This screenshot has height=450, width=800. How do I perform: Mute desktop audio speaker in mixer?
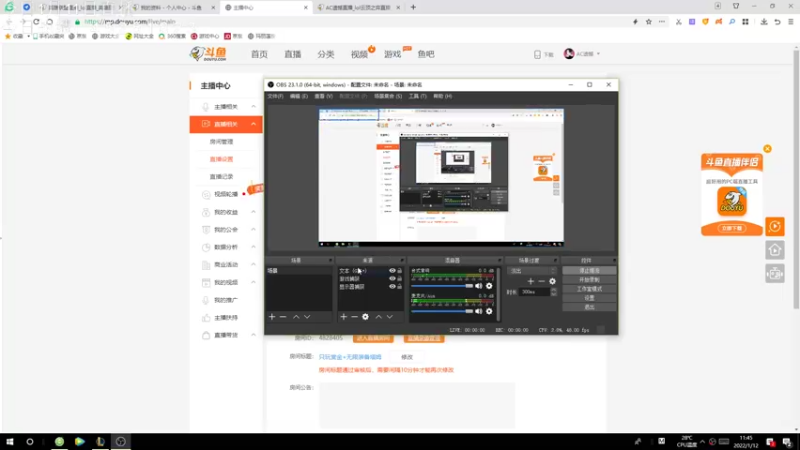coord(479,286)
